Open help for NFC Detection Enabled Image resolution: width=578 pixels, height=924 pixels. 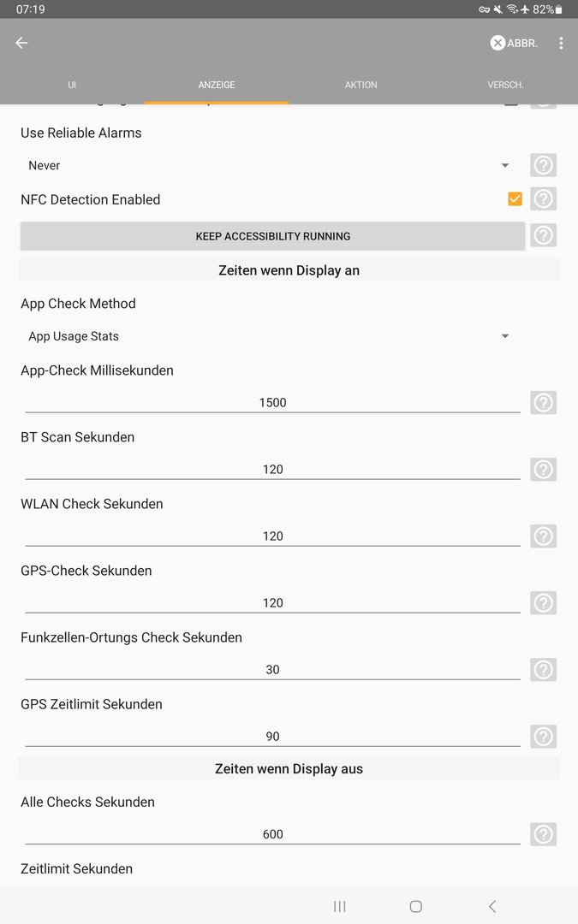tap(543, 199)
